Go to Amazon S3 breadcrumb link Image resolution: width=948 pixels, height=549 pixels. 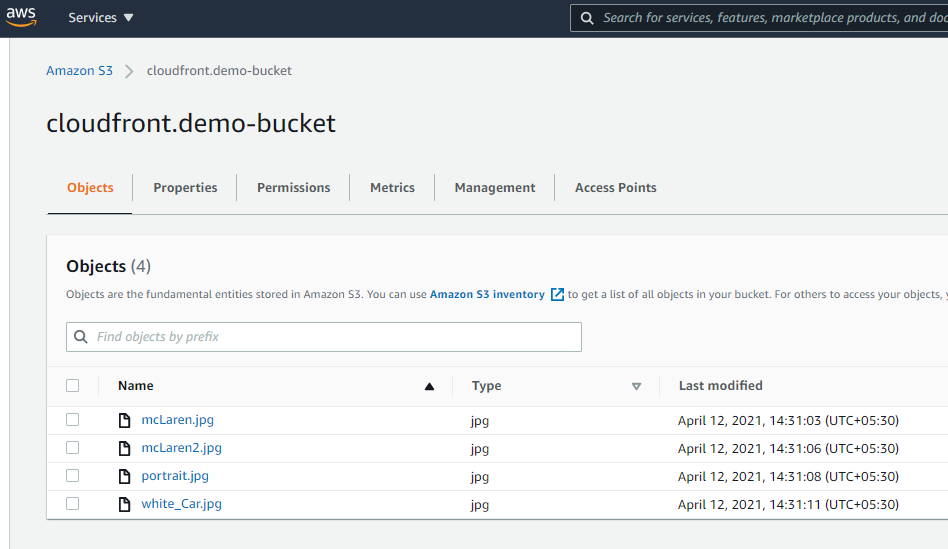pos(79,71)
